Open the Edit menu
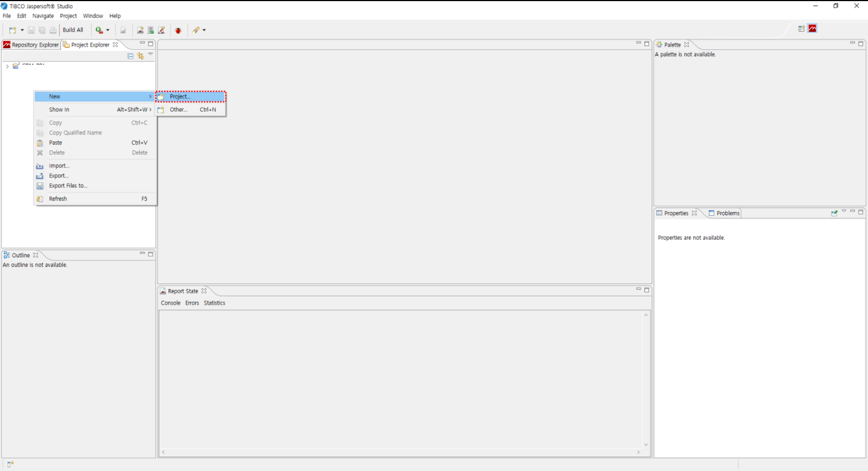 22,16
